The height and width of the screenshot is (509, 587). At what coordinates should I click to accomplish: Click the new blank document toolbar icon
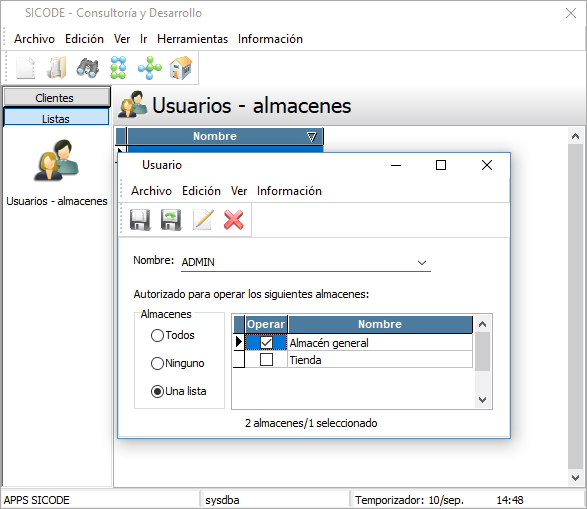point(26,68)
